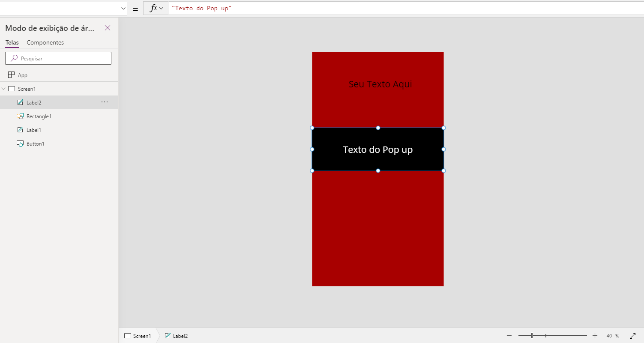
Task: Click the Screen1 screen icon in the tree
Action: coord(12,89)
